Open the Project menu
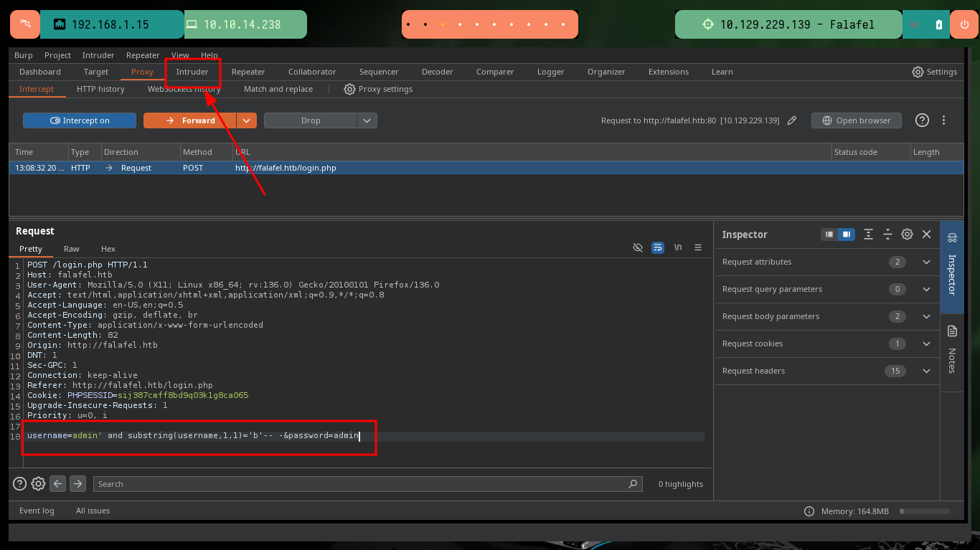The width and height of the screenshot is (980, 550). click(x=57, y=55)
